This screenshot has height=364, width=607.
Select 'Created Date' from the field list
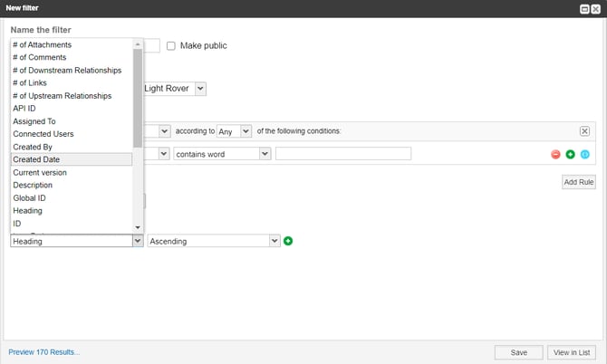tap(71, 159)
